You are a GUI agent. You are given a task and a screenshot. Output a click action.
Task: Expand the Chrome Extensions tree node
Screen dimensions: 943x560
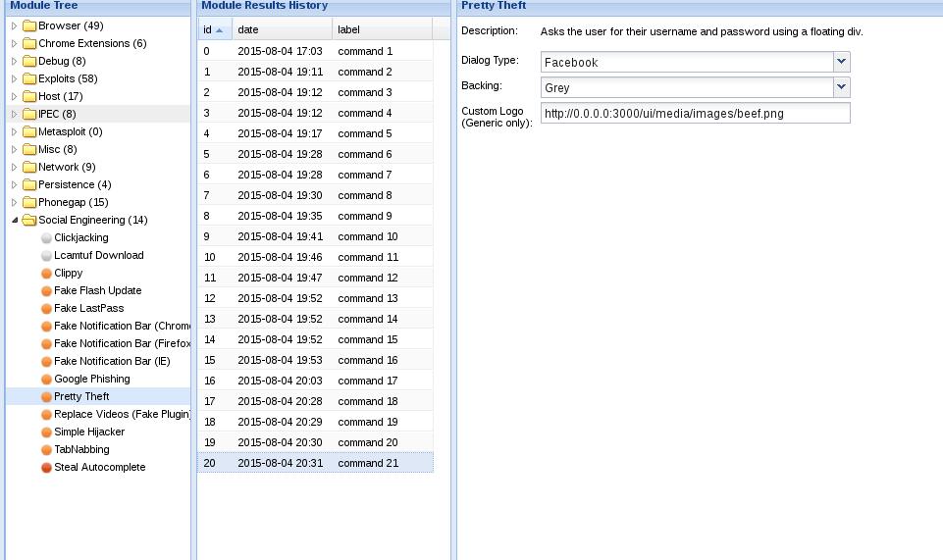point(15,43)
